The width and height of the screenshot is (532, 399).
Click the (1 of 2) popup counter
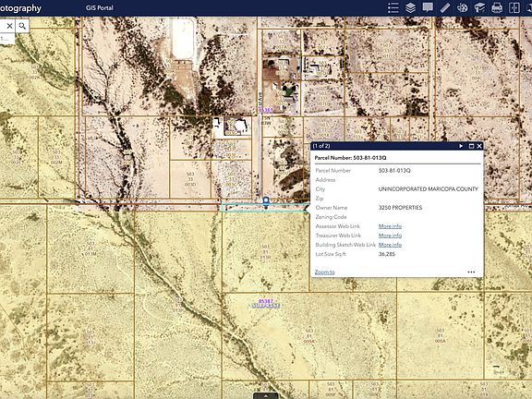click(x=321, y=146)
